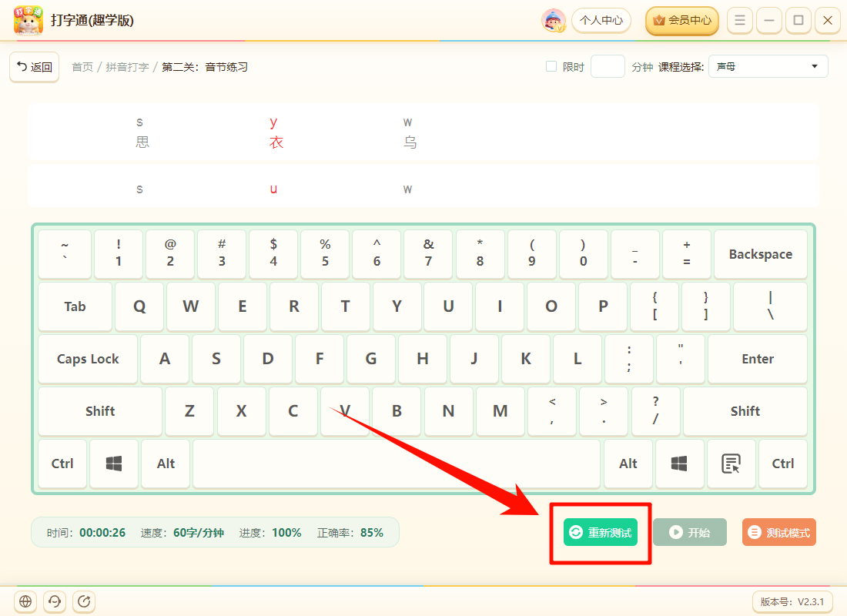847x616 pixels.
Task: Click the left Alt key
Action: click(166, 464)
